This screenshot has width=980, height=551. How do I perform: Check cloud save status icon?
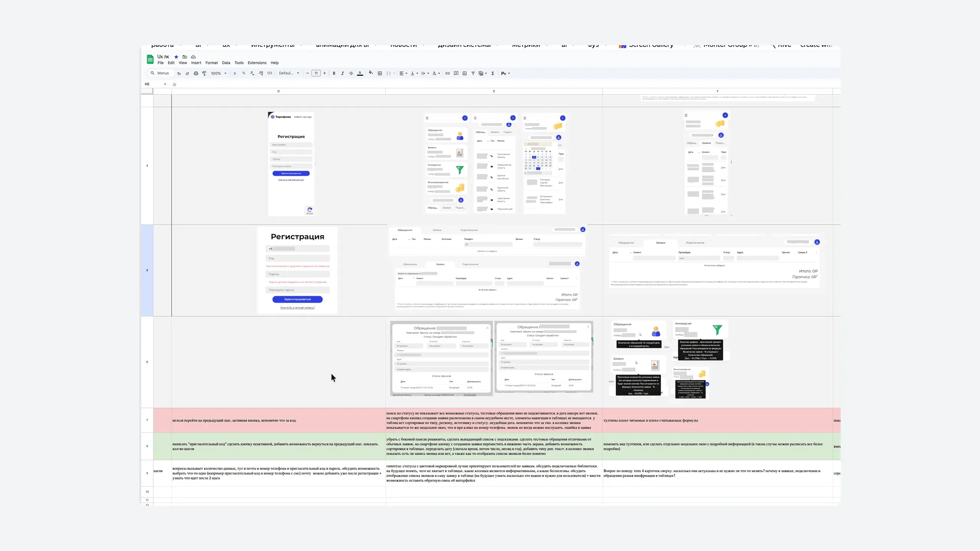193,57
